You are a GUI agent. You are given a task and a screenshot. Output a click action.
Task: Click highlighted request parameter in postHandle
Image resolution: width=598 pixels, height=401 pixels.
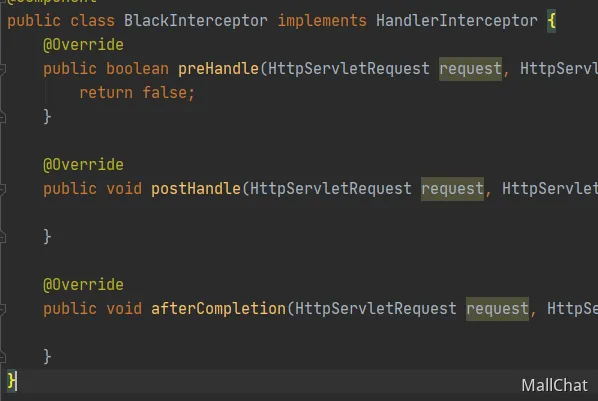452,189
